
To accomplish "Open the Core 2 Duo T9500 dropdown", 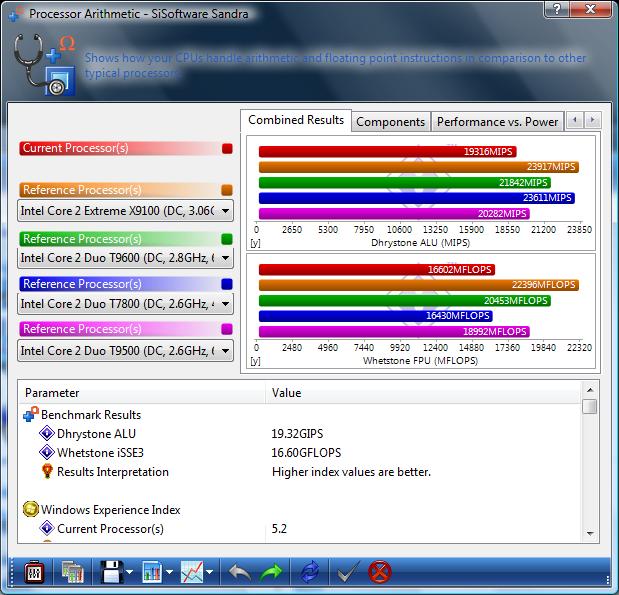I will coord(125,351).
